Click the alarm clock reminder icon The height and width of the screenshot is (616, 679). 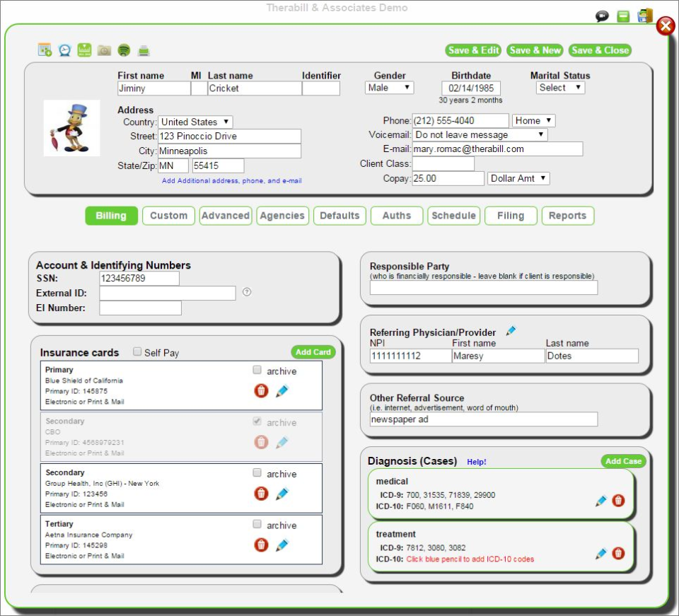65,48
